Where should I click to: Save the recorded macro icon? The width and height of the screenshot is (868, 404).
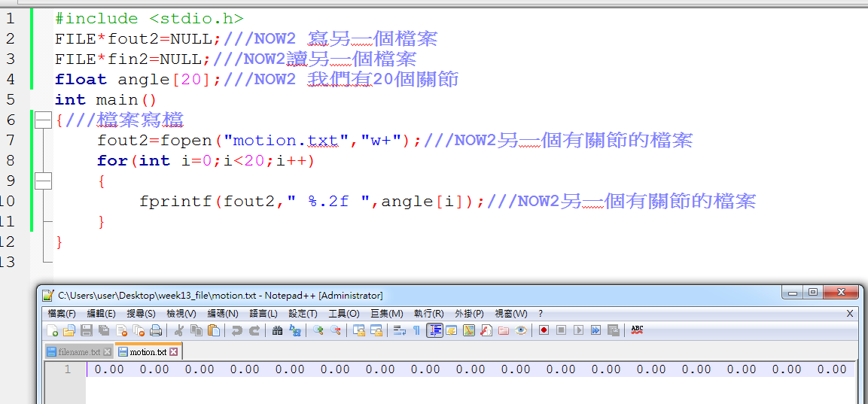[613, 330]
